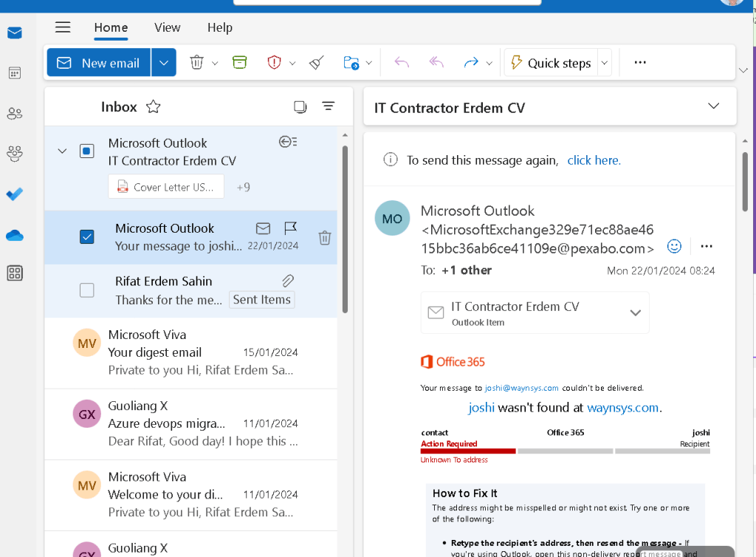Viewport: 756px width, 557px height.
Task: Click the Quick steps button
Action: [x=551, y=63]
